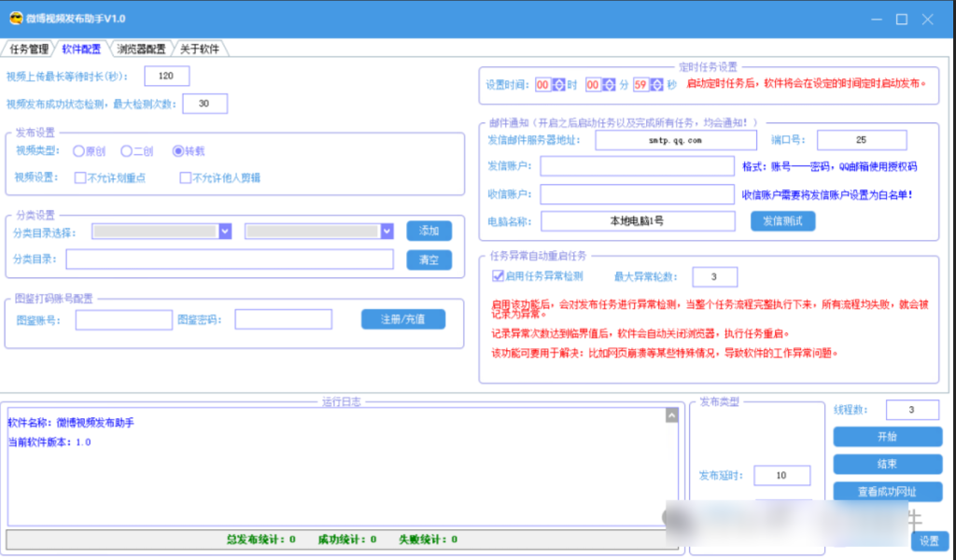This screenshot has width=956, height=560.
Task: Open the 浏览器配置 tab
Action: (141, 49)
